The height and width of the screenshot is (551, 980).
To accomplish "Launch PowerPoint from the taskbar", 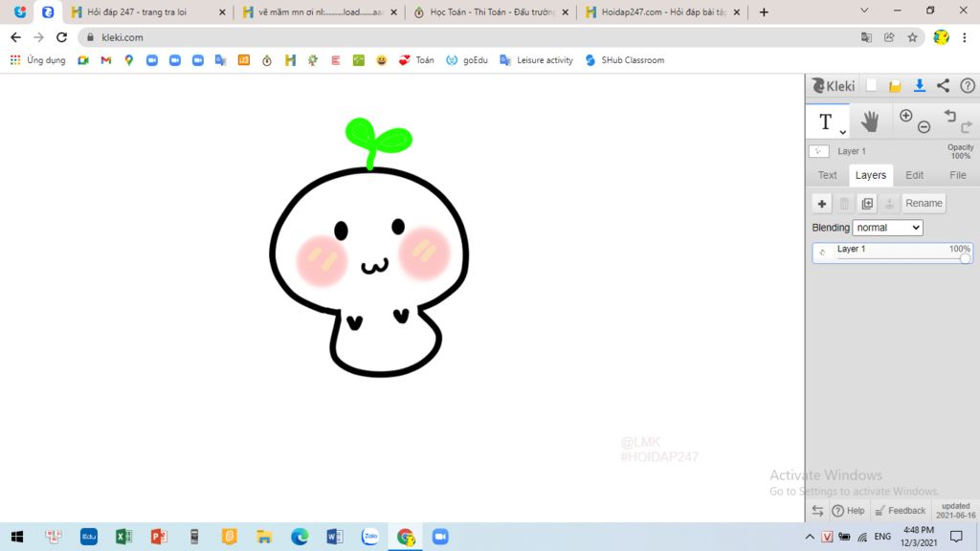I will 159,537.
